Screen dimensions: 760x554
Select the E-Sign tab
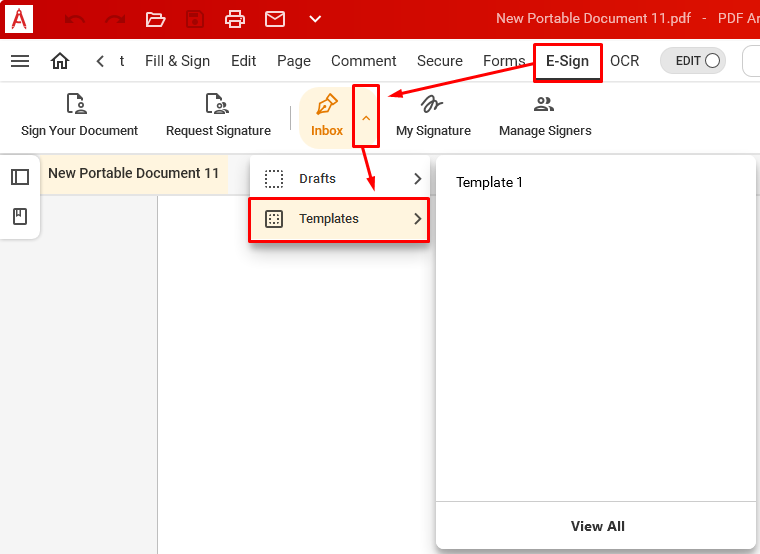pyautogui.click(x=568, y=61)
